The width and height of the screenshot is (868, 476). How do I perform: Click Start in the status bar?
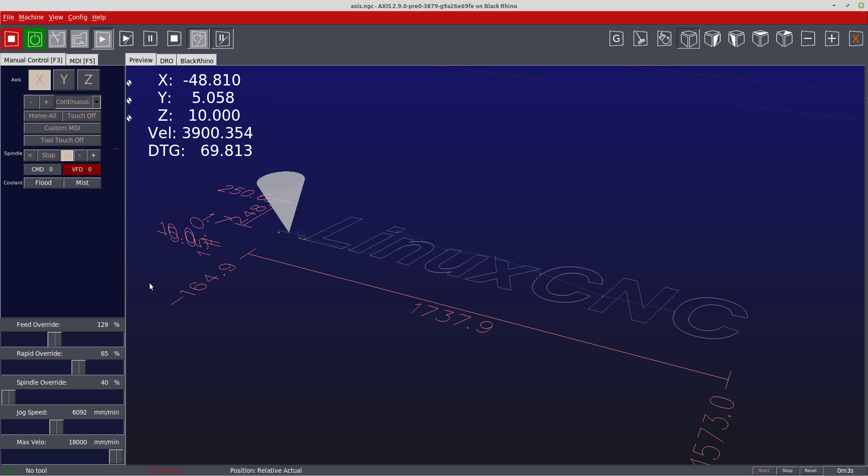[764, 471]
